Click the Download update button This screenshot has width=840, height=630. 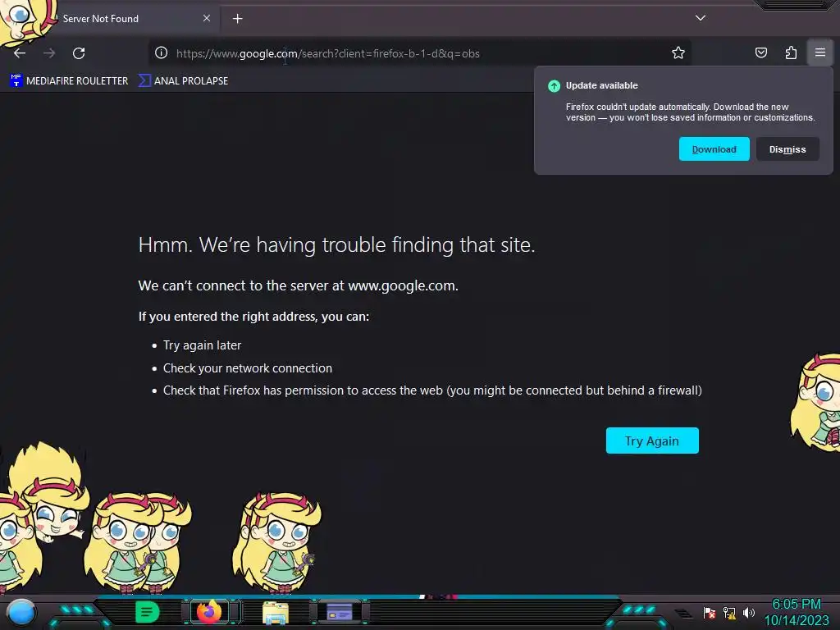pos(714,149)
